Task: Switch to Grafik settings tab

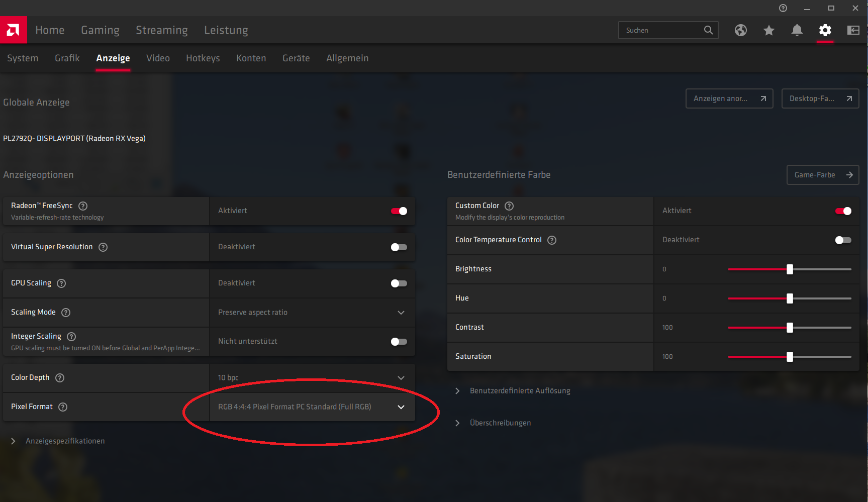Action: coord(67,58)
